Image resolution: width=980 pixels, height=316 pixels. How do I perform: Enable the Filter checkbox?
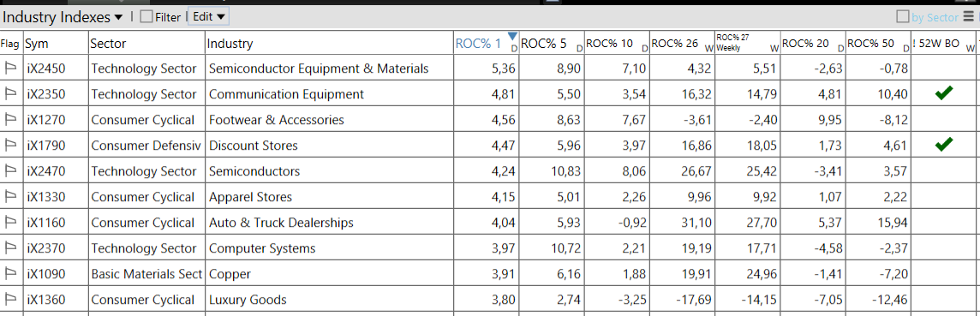coord(146,17)
